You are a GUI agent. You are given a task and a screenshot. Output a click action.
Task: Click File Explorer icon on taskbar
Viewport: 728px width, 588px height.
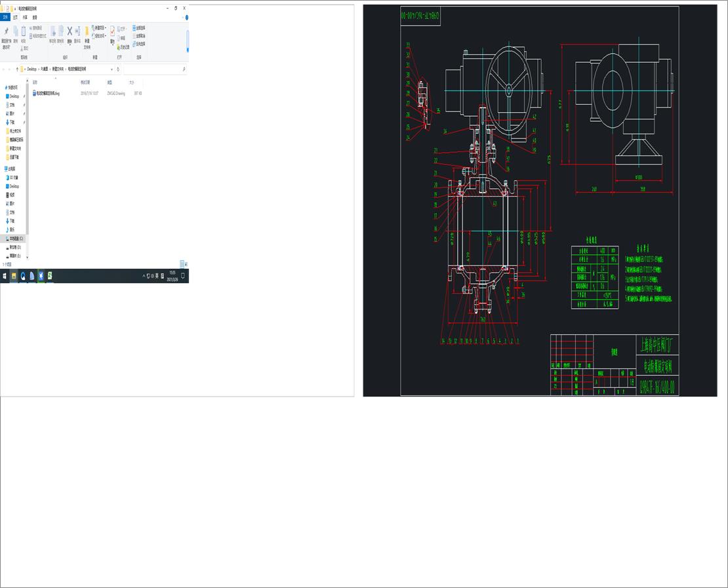14,276
